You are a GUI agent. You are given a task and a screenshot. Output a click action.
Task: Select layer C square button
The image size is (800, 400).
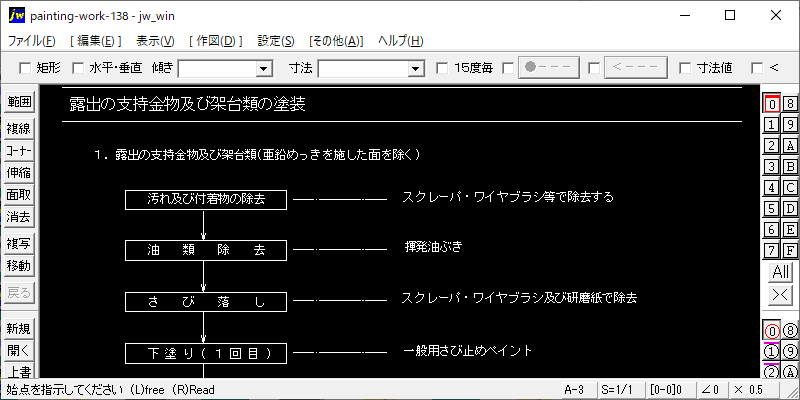pos(790,187)
